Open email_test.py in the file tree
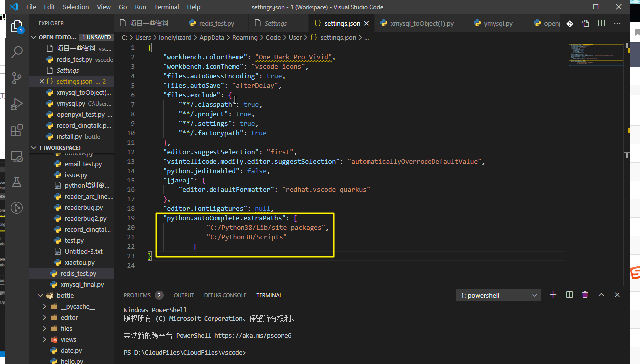Viewport: 640px width, 364px height. tap(71, 164)
